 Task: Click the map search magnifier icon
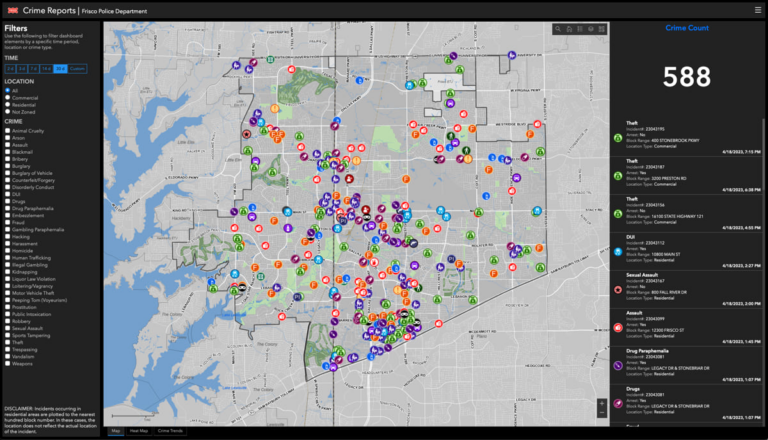pyautogui.click(x=558, y=29)
